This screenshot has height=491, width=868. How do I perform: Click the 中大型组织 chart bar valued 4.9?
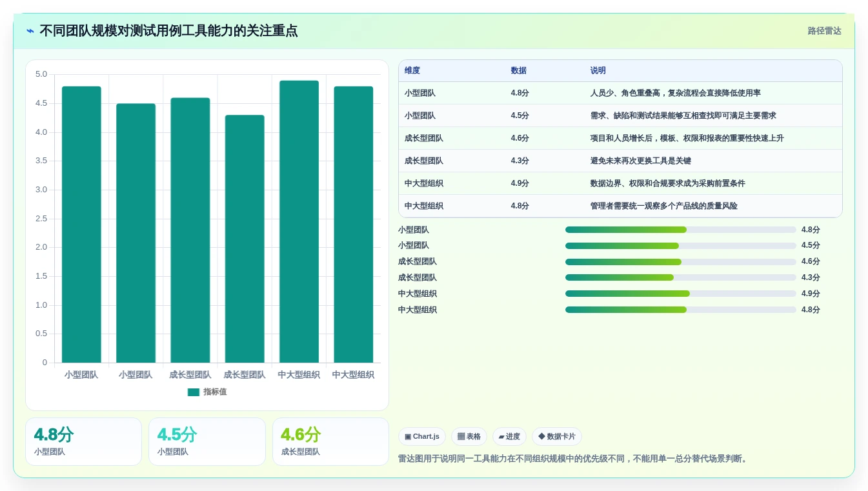point(299,221)
